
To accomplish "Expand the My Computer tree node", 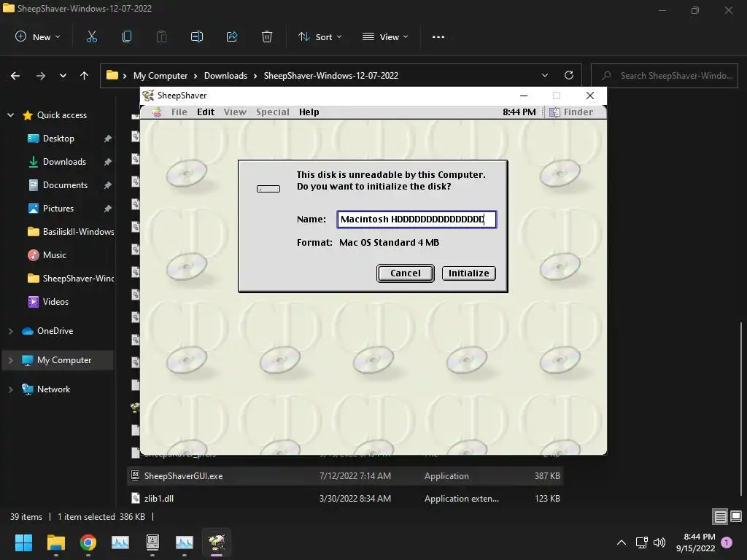I will pos(10,360).
